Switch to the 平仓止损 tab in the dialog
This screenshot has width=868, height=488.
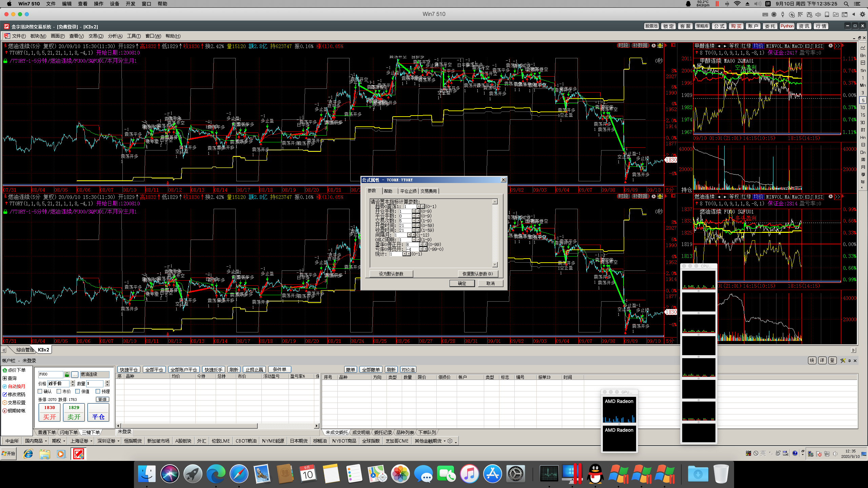coord(408,191)
